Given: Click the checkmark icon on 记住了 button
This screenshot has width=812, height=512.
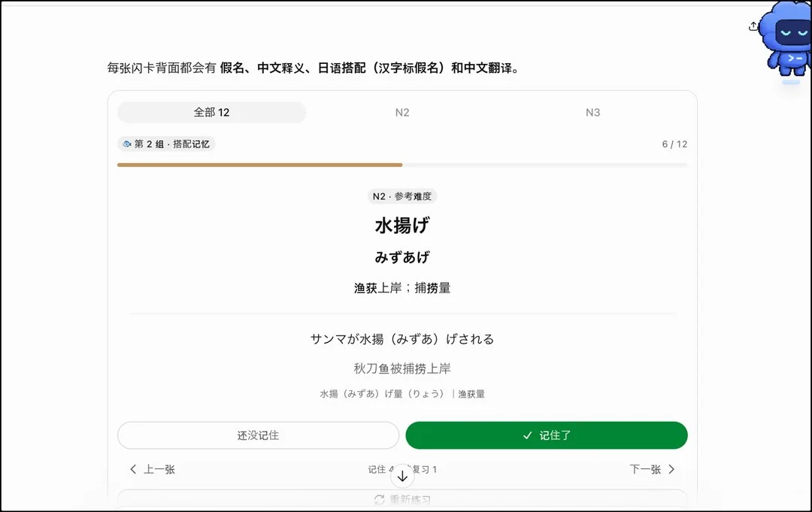Looking at the screenshot, I should pos(527,435).
